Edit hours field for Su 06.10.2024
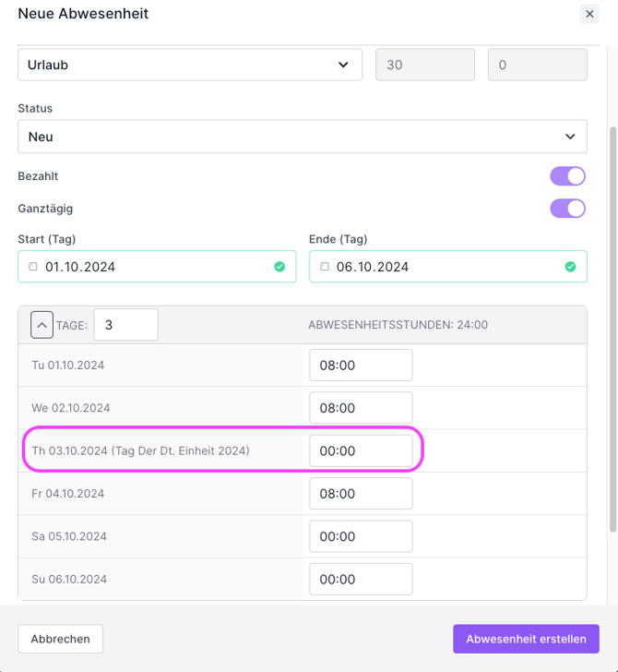This screenshot has height=672, width=618. point(361,580)
